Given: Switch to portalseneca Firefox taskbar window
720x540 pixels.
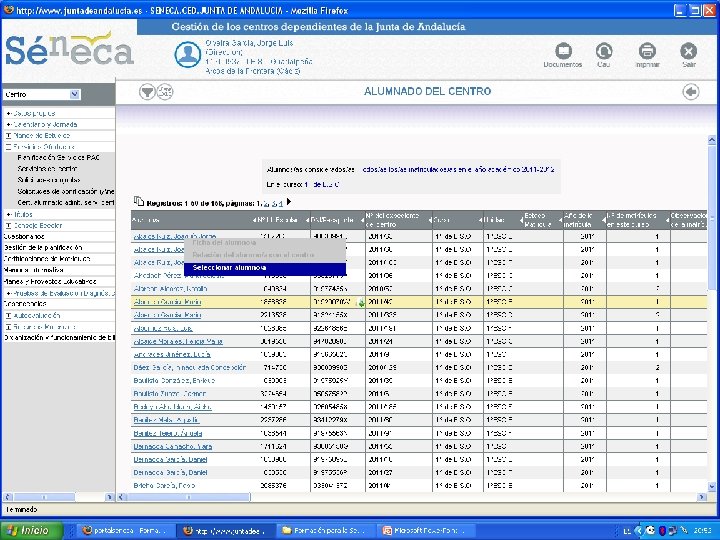Looking at the screenshot, I should pyautogui.click(x=124, y=531).
